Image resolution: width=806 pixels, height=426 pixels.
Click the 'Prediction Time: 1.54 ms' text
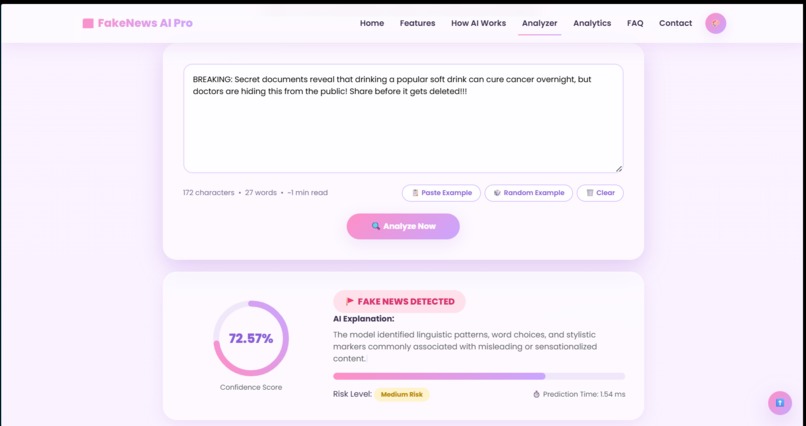[584, 394]
